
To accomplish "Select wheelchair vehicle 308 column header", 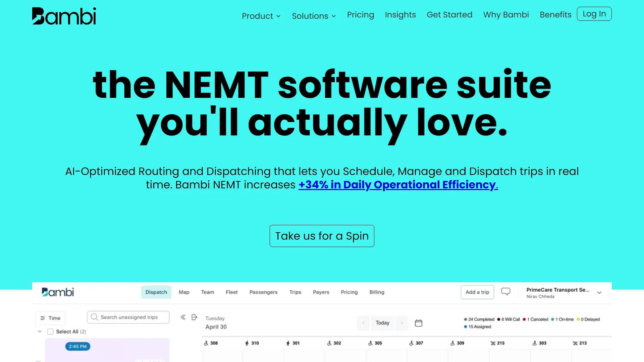I will click(x=211, y=343).
